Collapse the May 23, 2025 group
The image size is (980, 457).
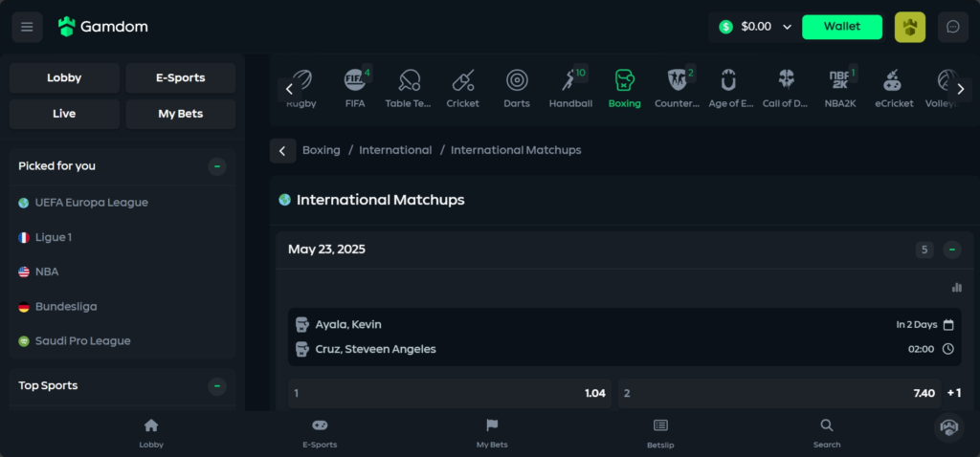point(952,250)
